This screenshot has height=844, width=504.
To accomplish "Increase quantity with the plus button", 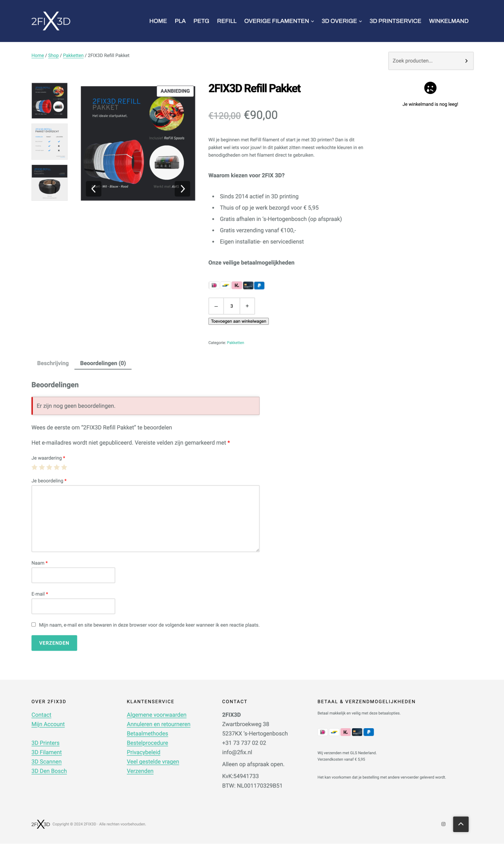I will click(x=247, y=306).
